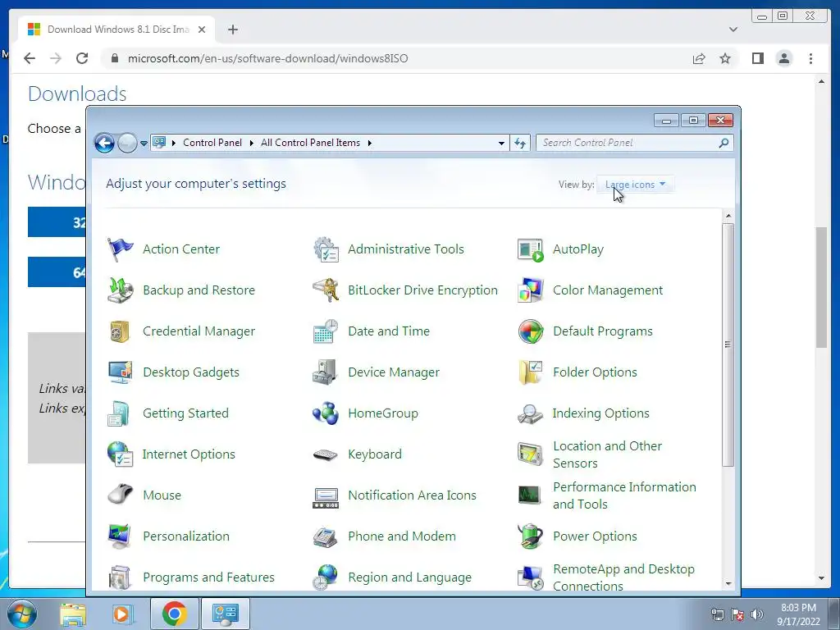Refresh the Control Panel address bar
The image size is (840, 630).
520,143
